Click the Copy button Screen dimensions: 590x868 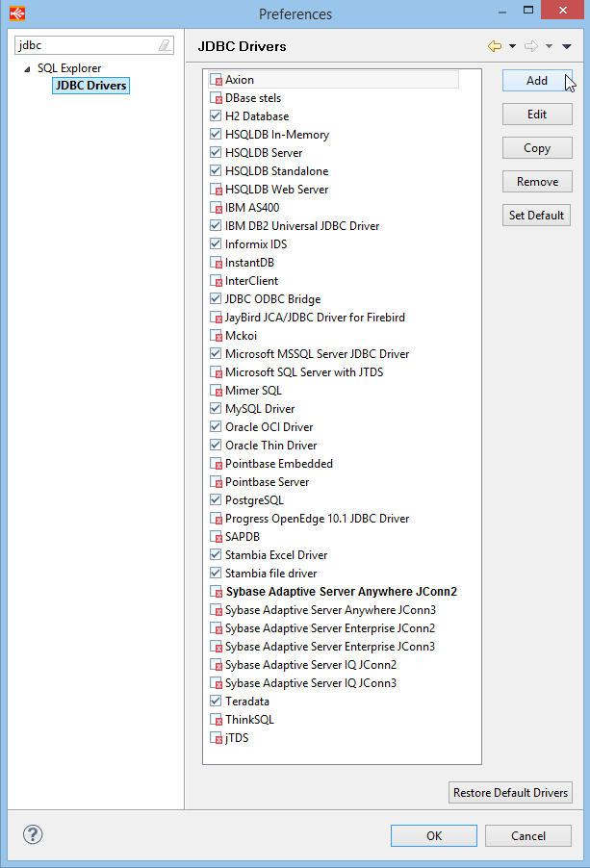(537, 148)
